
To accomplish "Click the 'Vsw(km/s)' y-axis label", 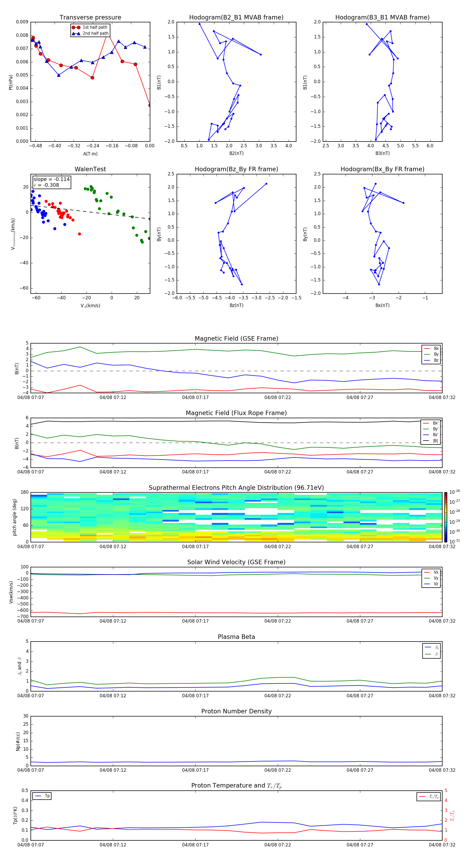I will (x=11, y=592).
